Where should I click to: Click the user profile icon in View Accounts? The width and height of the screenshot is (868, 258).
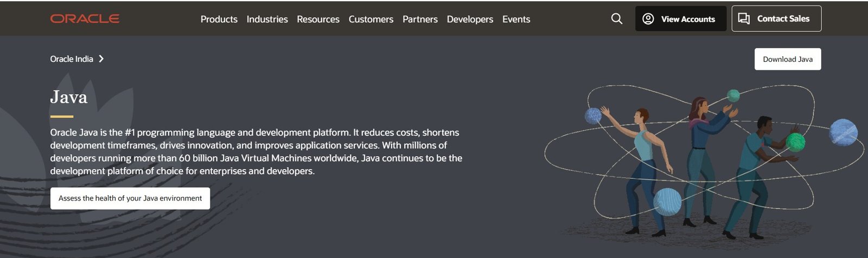(648, 19)
